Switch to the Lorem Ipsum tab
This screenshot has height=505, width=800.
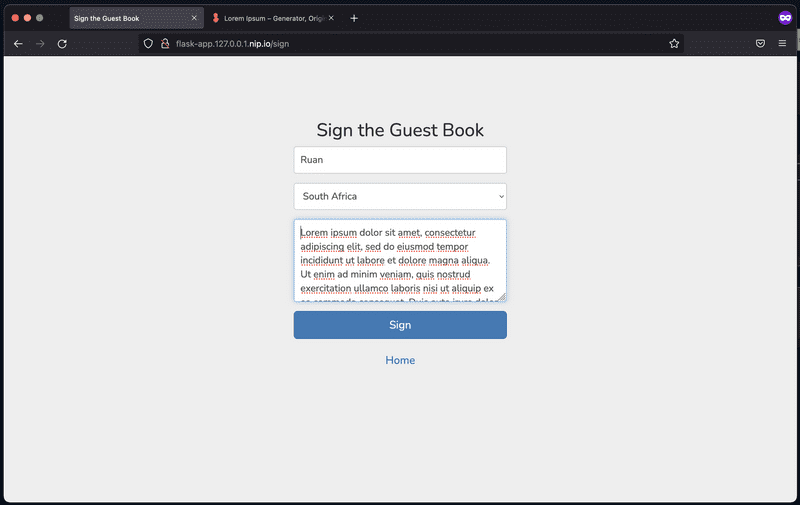pos(270,18)
